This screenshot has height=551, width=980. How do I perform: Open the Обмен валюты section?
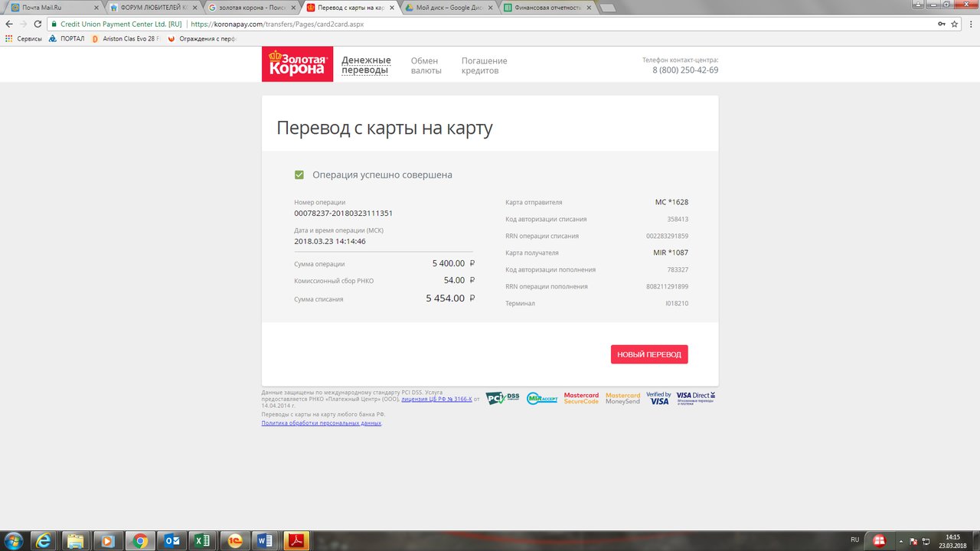426,65
